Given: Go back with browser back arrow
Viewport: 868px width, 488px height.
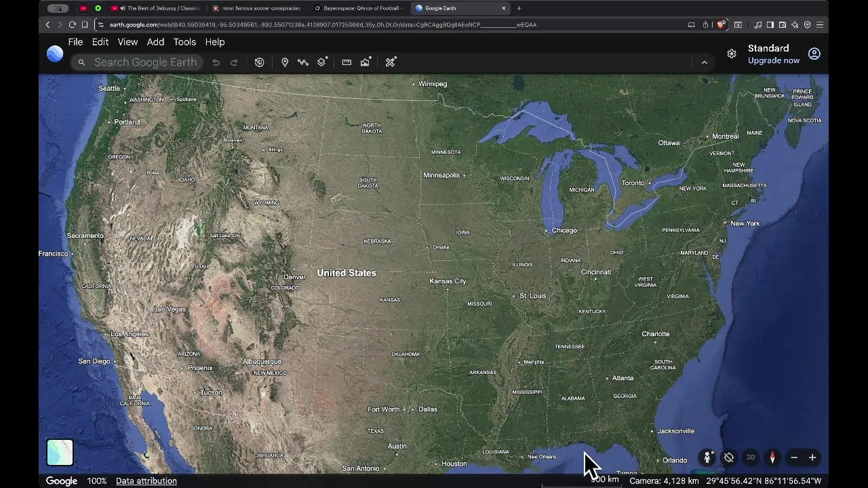Looking at the screenshot, I should click(47, 25).
